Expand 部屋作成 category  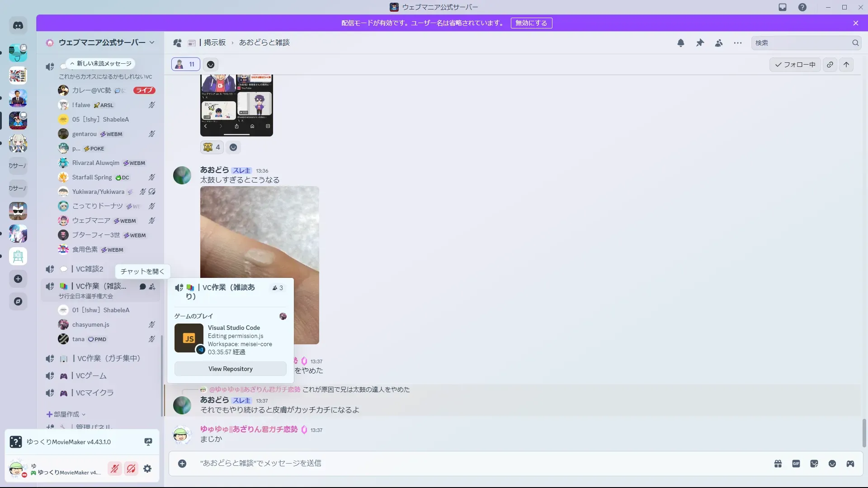(x=66, y=414)
